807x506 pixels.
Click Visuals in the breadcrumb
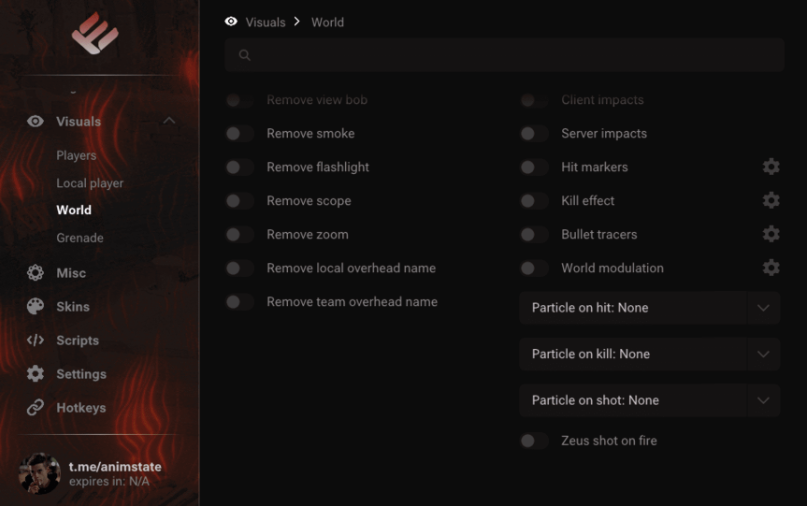pyautogui.click(x=265, y=22)
